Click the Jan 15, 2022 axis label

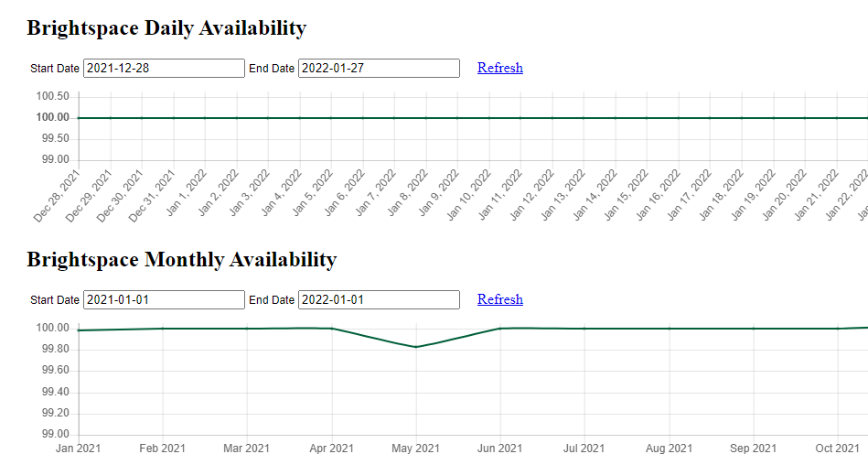[627, 195]
